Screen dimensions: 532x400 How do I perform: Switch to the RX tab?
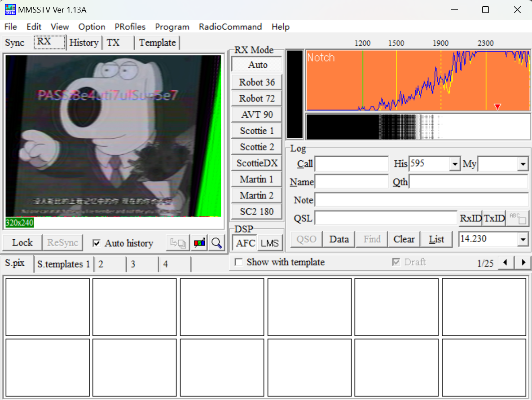click(49, 42)
